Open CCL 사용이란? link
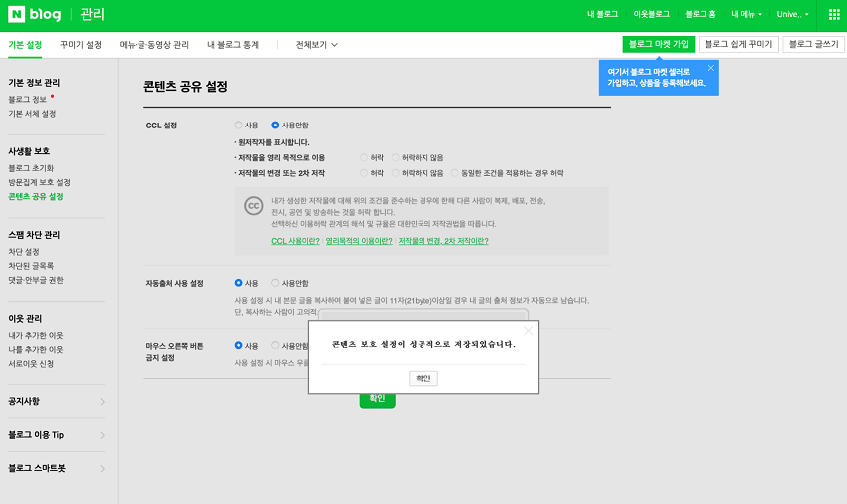 pos(295,241)
